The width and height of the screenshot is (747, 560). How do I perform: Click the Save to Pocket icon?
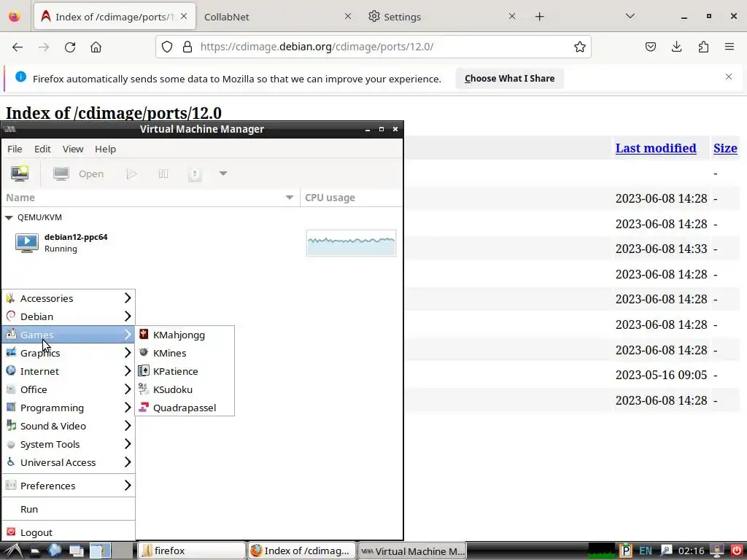pyautogui.click(x=651, y=47)
